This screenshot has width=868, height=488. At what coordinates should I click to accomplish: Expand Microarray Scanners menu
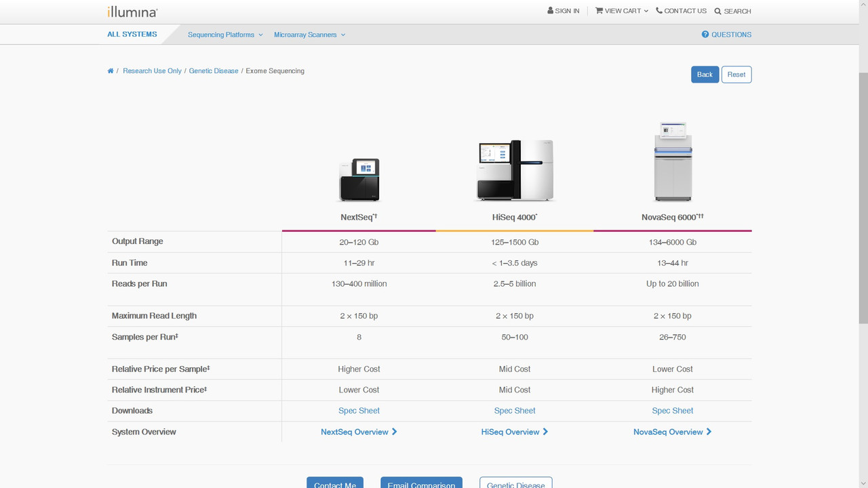(310, 35)
